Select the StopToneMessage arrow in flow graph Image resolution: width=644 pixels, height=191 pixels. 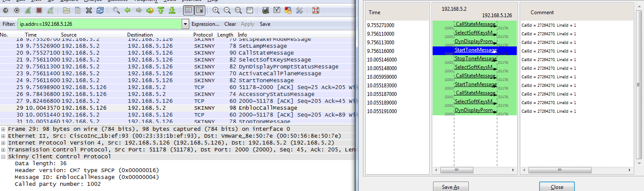coord(475,59)
